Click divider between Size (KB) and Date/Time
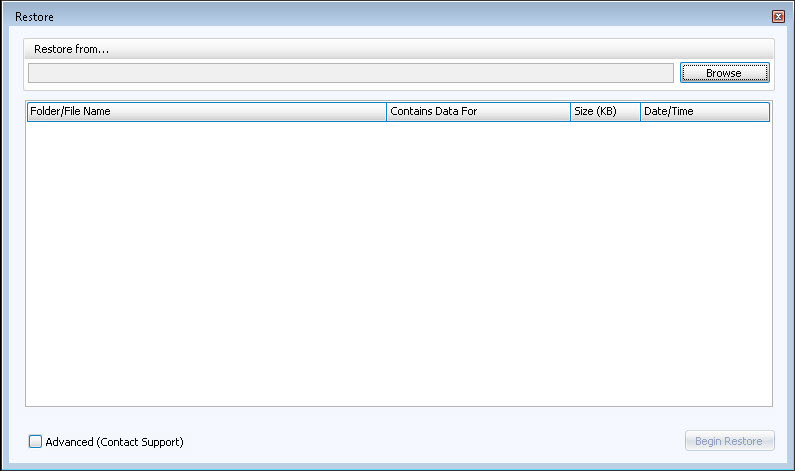795x471 pixels. 640,112
